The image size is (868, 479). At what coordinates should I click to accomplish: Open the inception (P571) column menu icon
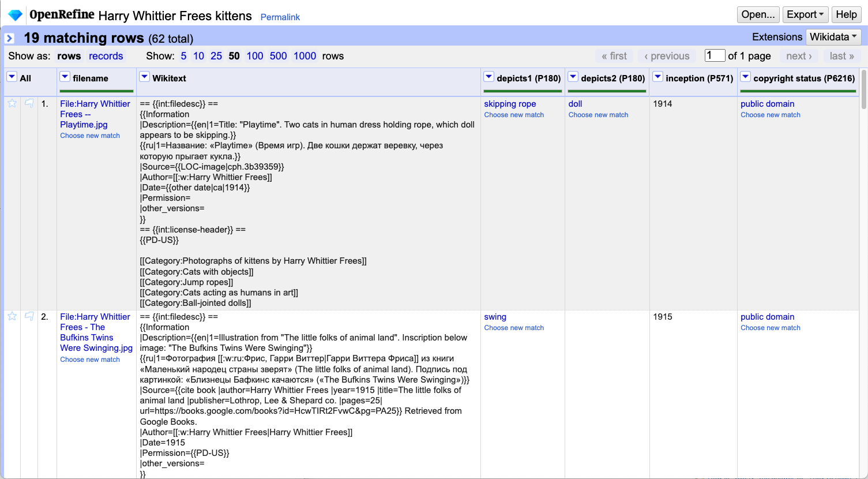coord(657,76)
